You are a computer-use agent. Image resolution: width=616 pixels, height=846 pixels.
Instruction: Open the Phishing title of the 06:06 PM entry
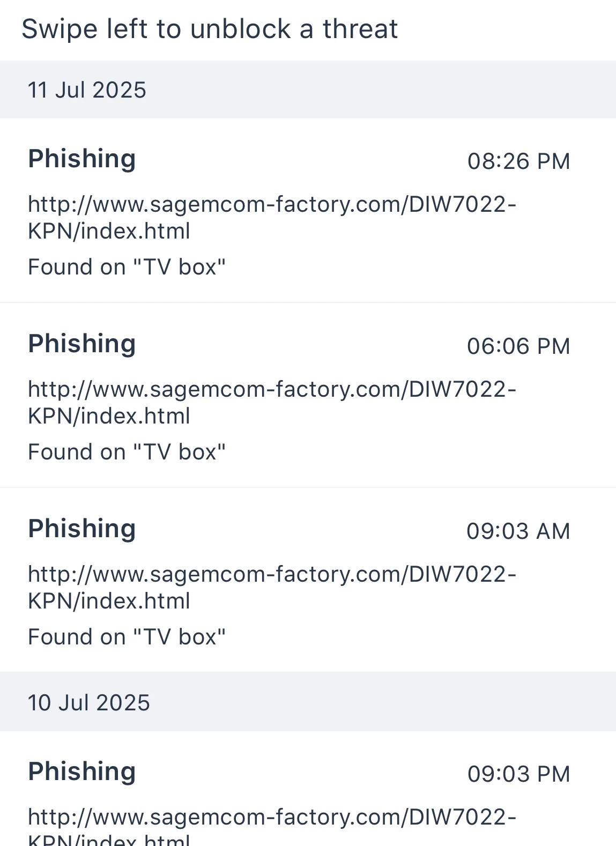click(x=82, y=344)
